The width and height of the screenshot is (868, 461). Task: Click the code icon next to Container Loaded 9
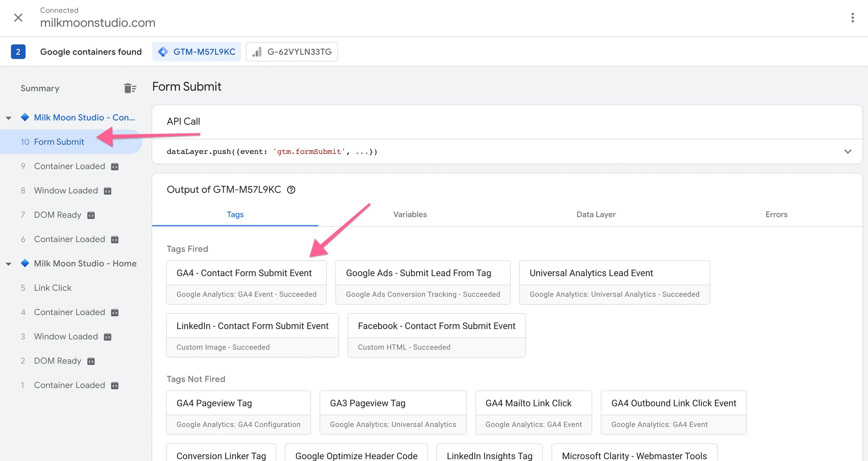click(115, 167)
